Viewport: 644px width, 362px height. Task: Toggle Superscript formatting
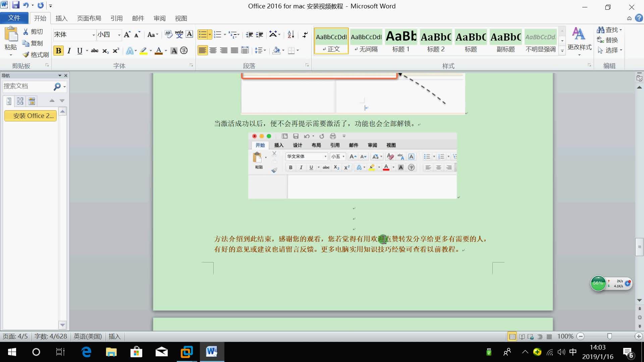pyautogui.click(x=116, y=51)
